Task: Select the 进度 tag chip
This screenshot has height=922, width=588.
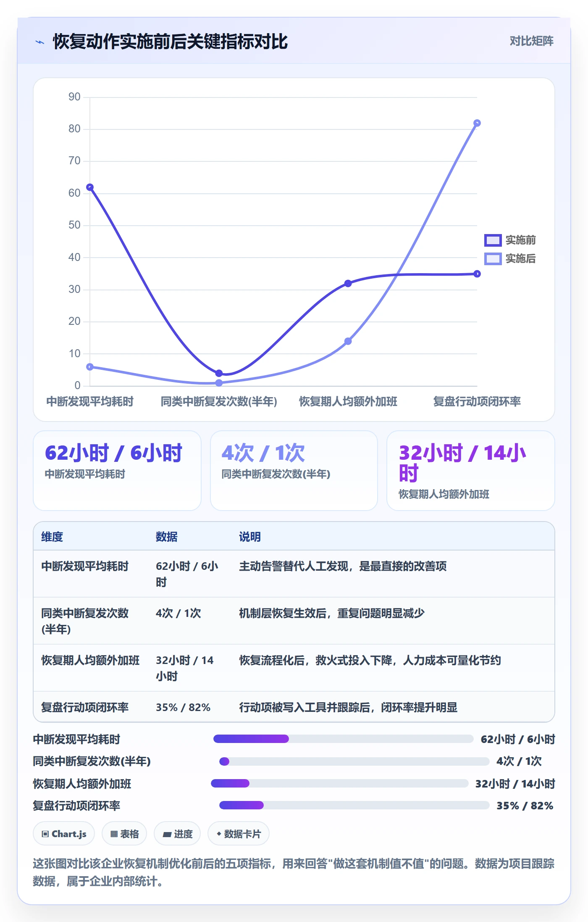Action: click(x=177, y=833)
